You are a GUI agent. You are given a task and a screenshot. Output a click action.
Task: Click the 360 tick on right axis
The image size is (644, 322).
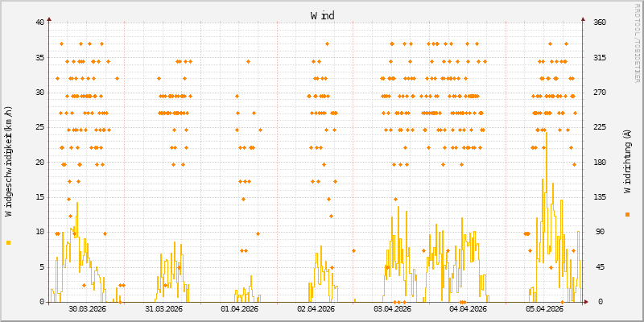(593, 23)
